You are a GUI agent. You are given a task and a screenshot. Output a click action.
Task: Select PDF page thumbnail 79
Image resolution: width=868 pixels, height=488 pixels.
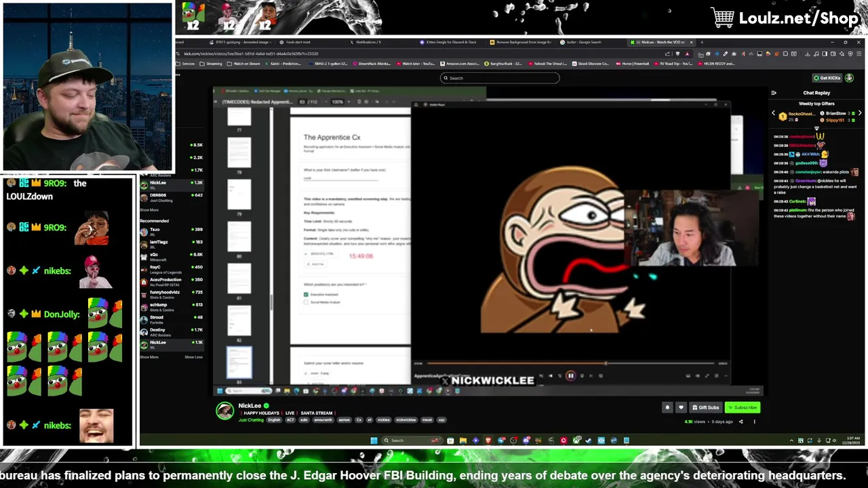(x=239, y=195)
